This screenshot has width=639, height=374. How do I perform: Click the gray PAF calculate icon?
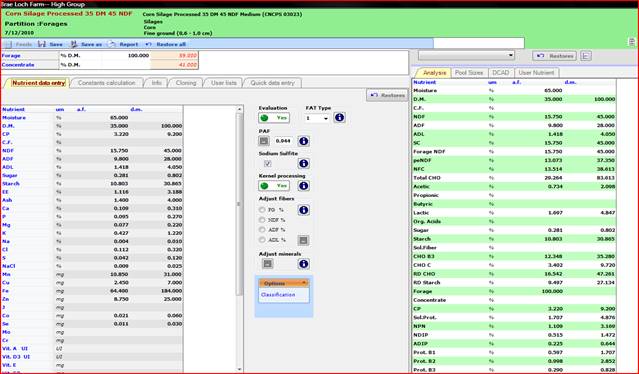[264, 141]
